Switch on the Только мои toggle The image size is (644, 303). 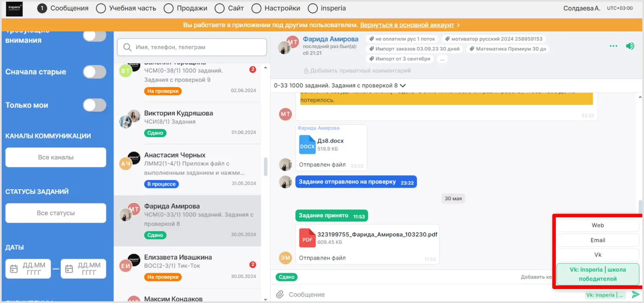coord(94,105)
